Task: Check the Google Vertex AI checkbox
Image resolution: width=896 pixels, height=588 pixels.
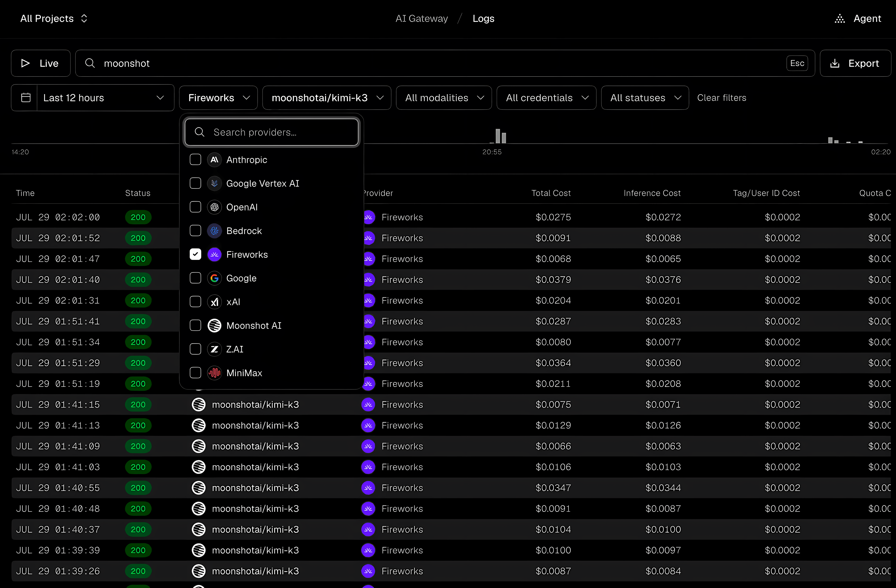Action: point(195,183)
